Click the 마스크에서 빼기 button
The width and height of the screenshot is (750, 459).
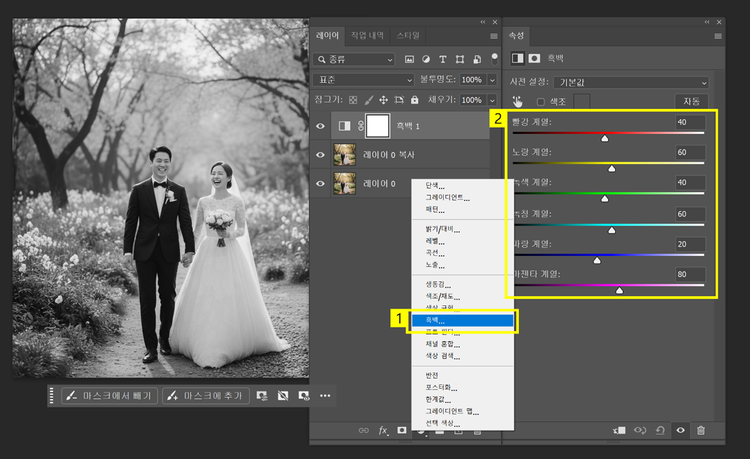[108, 396]
